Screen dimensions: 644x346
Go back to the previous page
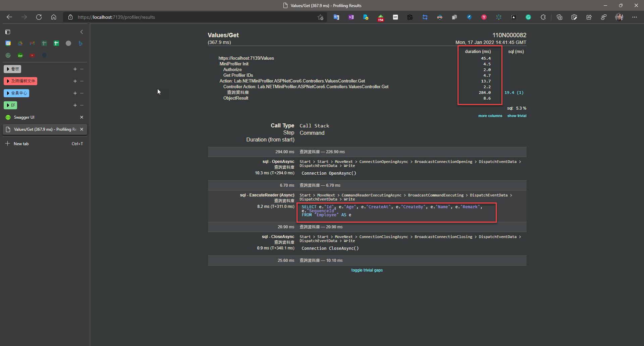[9, 17]
